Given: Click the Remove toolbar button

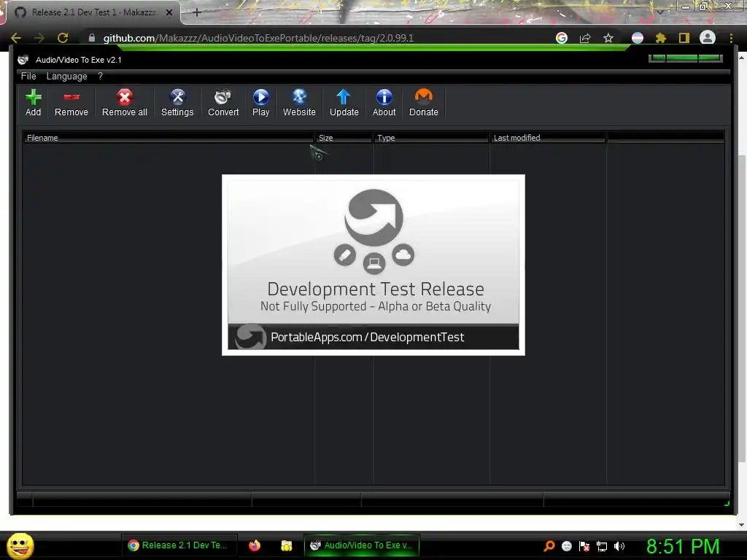Looking at the screenshot, I should (x=71, y=102).
